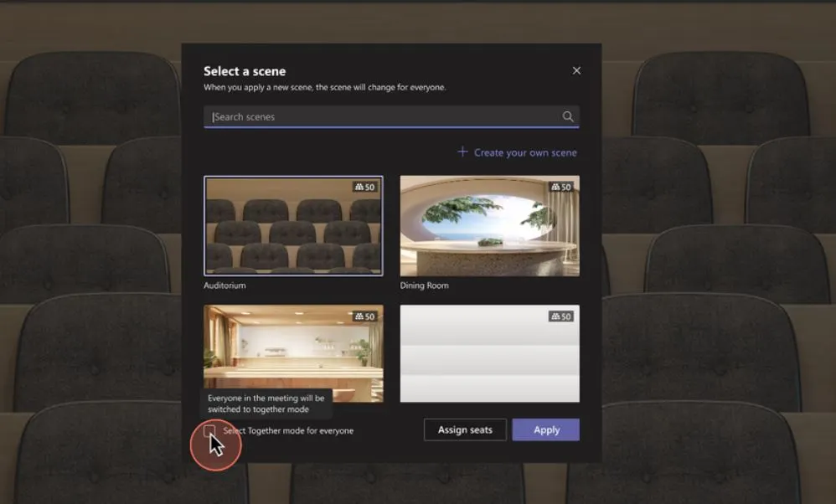Image resolution: width=836 pixels, height=504 pixels.
Task: Choose the wooden conference room scene thumbnail
Action: 293,353
